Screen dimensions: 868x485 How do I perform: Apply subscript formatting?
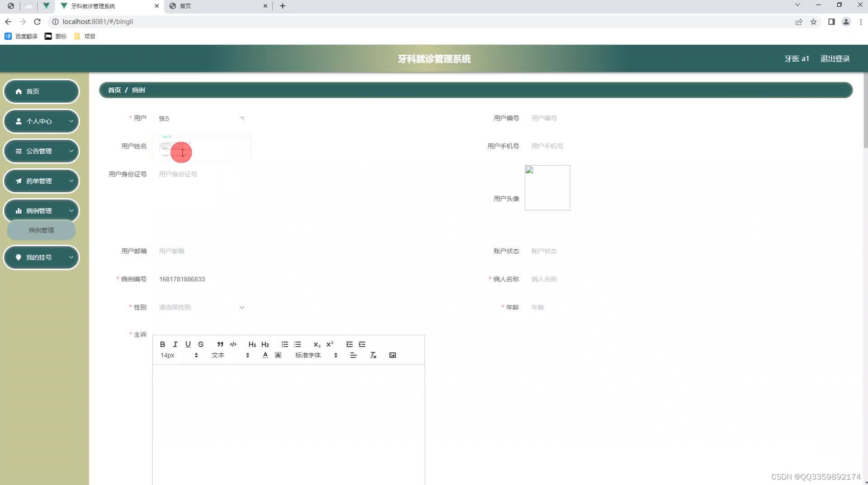[317, 344]
